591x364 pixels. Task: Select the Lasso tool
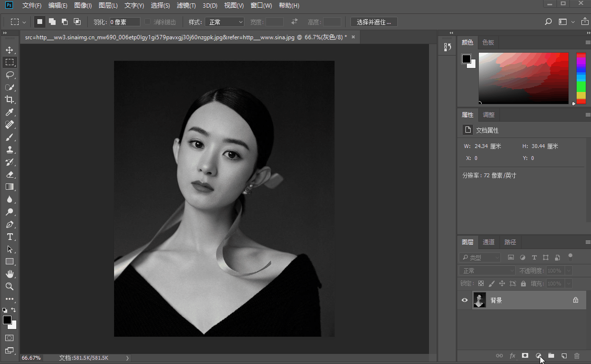[x=10, y=75]
